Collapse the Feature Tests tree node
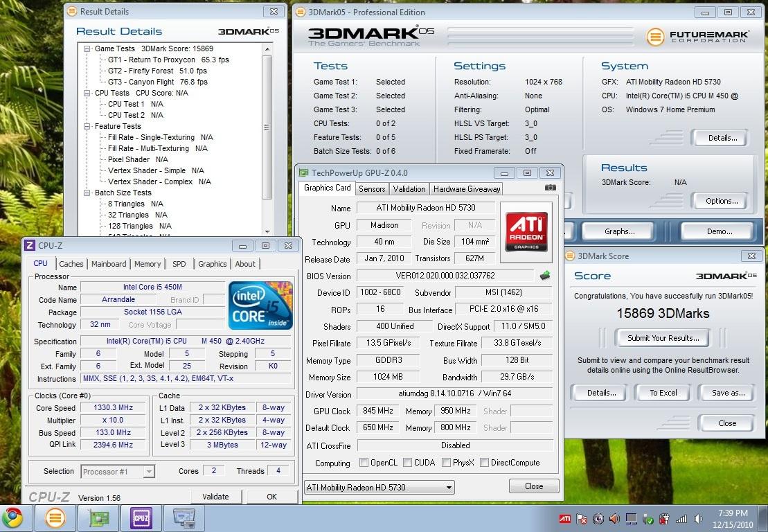 click(x=87, y=126)
